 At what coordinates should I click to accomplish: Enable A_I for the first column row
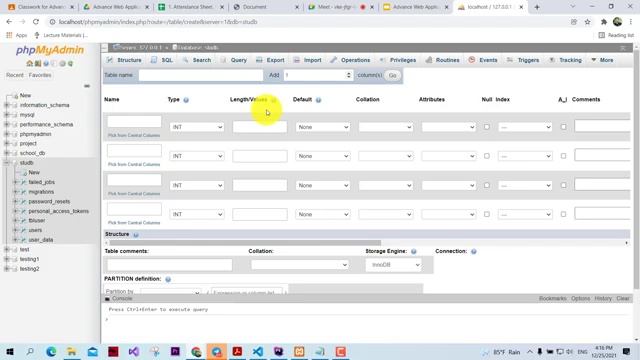tap(563, 127)
